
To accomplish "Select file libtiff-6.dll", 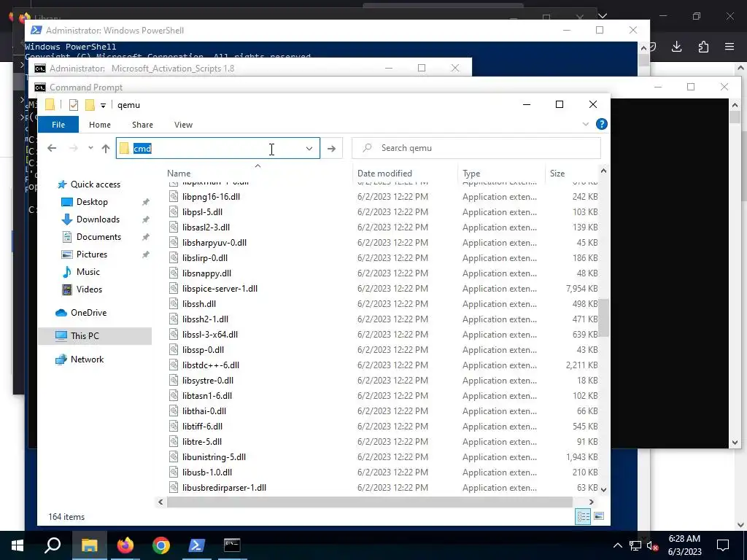I will tap(203, 427).
